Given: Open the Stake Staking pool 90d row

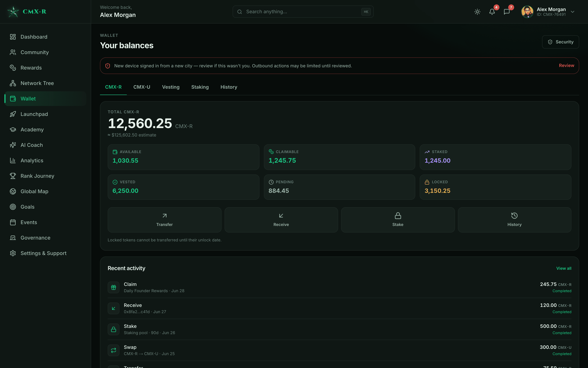Looking at the screenshot, I should pos(339,329).
